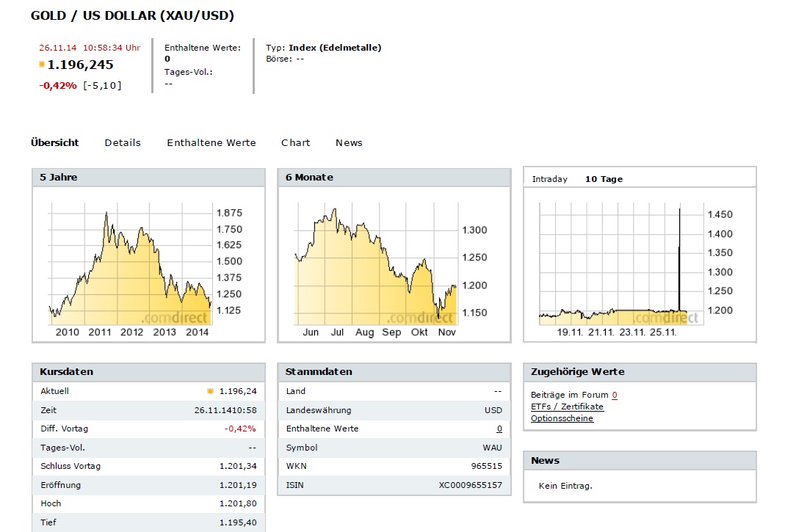Follow the ETFs / Zertifikate link
Viewport: 785px width, 532px height.
[567, 407]
